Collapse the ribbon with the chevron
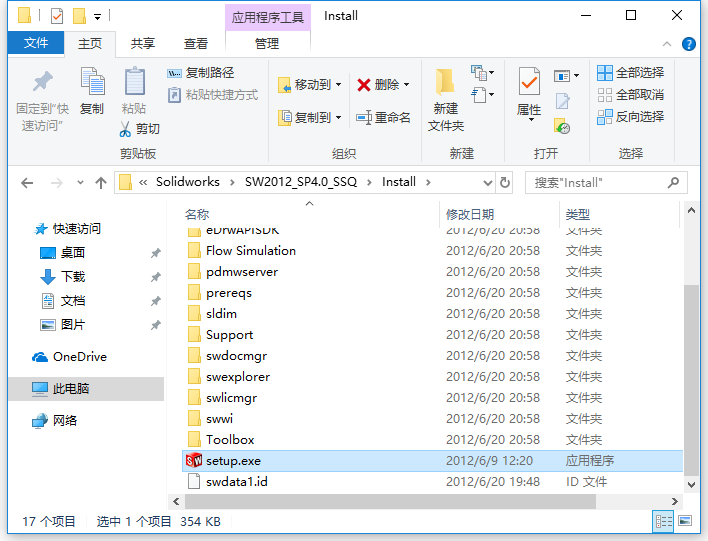This screenshot has height=541, width=708. click(x=666, y=44)
